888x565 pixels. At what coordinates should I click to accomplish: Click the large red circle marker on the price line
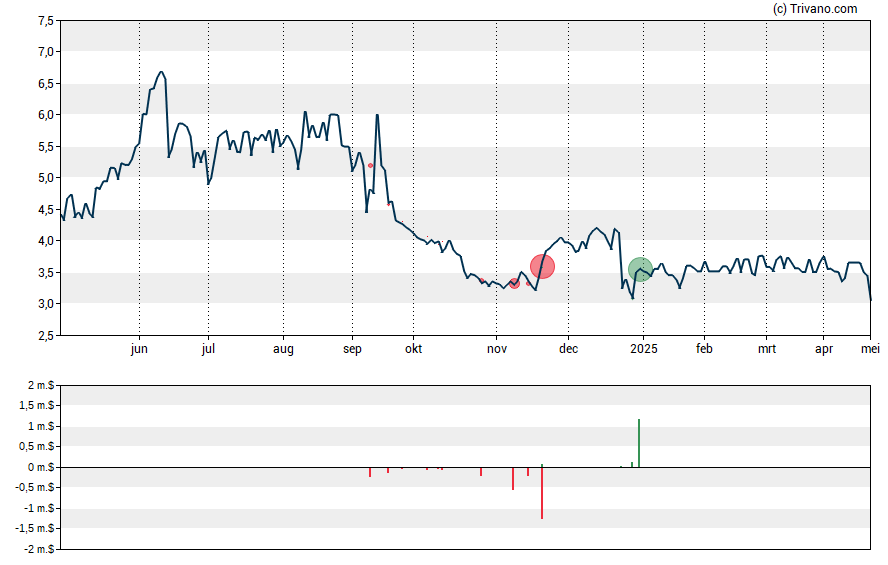542,267
